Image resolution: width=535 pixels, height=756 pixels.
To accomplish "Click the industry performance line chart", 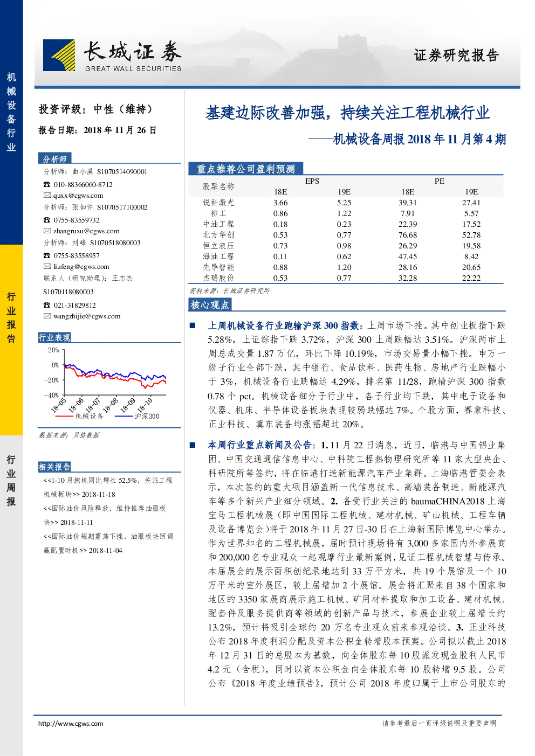I will coord(107,384).
